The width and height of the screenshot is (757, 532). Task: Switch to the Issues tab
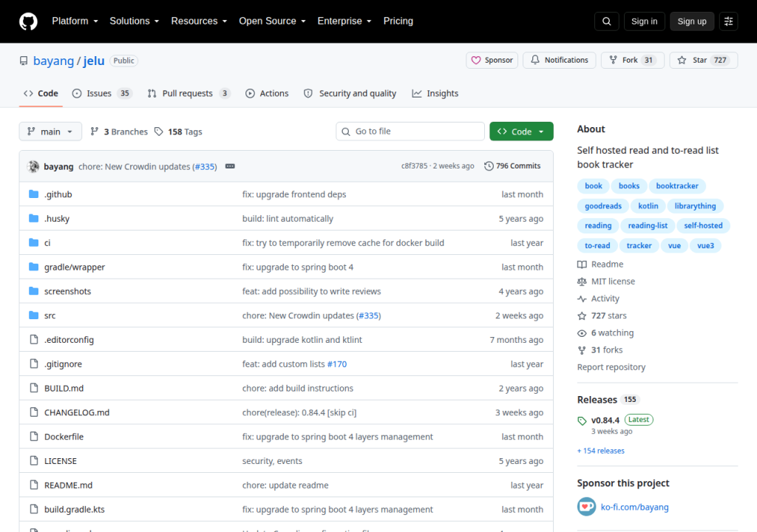point(101,93)
